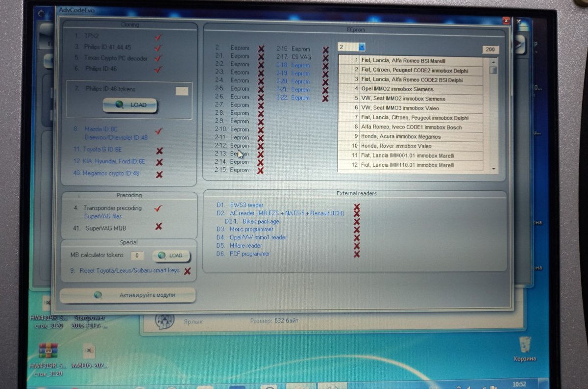The height and width of the screenshot is (389, 588).
Task: Click the red cross for Megamos crypto ID:48
Action: tap(159, 174)
